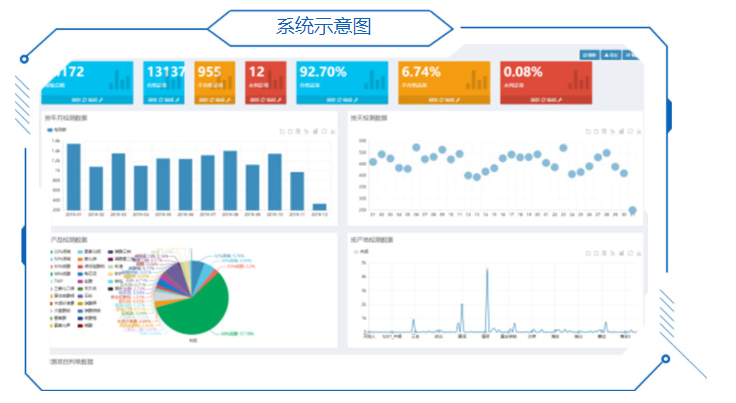Toggle the TMP legend entry of the pie chart
This screenshot has width=736, height=403.
point(56,281)
